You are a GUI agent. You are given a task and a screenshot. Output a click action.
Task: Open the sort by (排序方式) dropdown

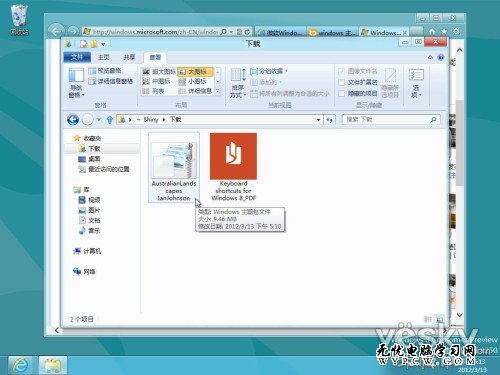click(238, 83)
